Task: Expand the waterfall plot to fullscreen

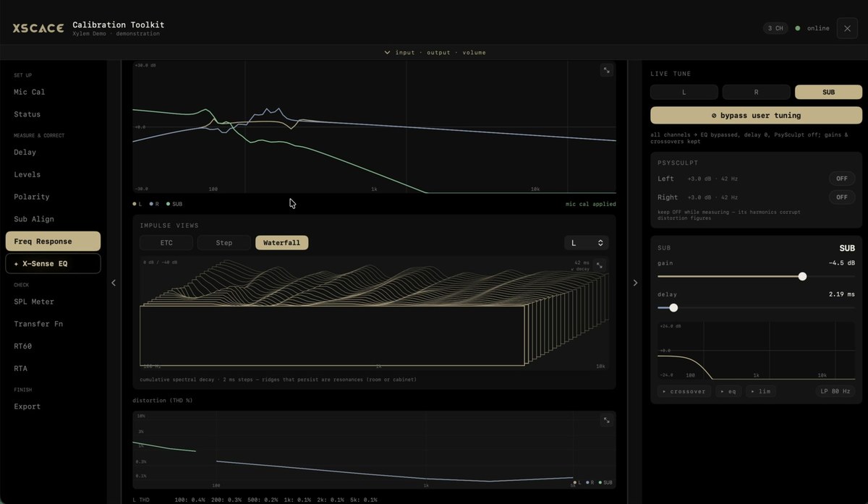Action: click(x=599, y=265)
